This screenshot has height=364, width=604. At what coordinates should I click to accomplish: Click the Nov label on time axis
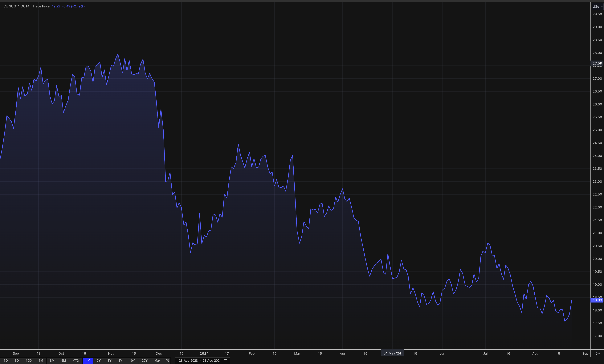click(111, 354)
